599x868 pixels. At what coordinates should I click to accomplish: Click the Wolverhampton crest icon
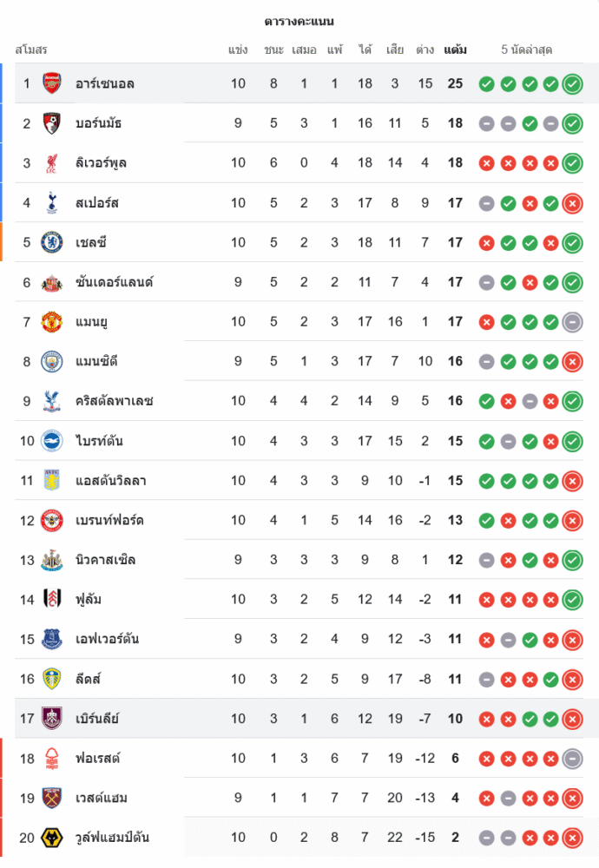coord(52,838)
